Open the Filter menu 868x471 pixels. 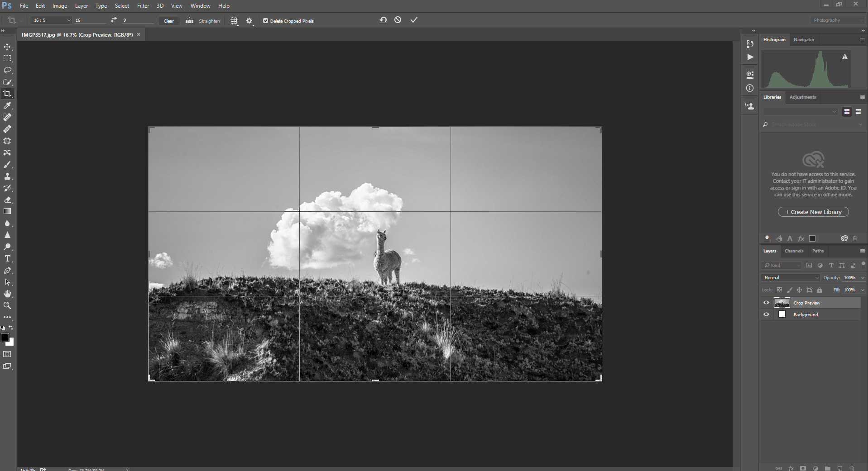143,6
